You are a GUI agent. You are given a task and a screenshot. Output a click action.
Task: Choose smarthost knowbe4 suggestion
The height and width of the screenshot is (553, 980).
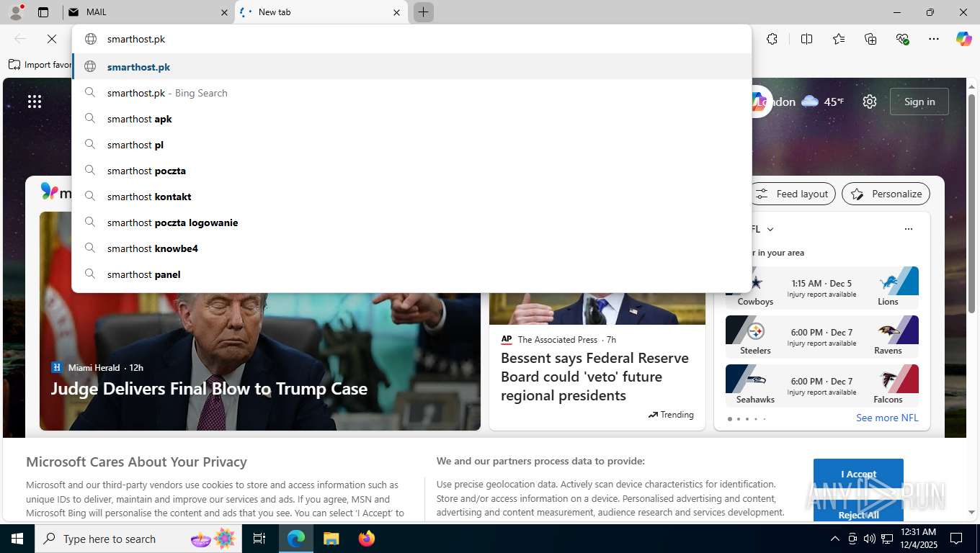(x=411, y=248)
